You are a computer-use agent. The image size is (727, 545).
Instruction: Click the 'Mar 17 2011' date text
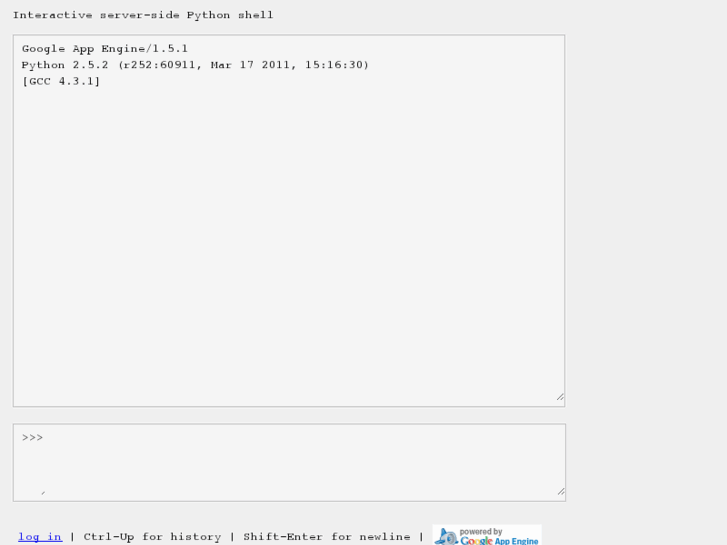pos(251,65)
